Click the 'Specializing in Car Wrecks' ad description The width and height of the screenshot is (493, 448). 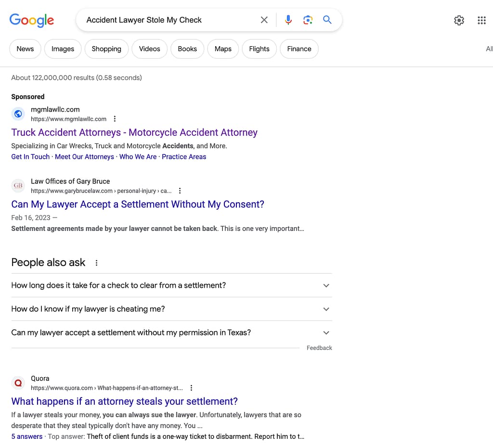click(119, 146)
